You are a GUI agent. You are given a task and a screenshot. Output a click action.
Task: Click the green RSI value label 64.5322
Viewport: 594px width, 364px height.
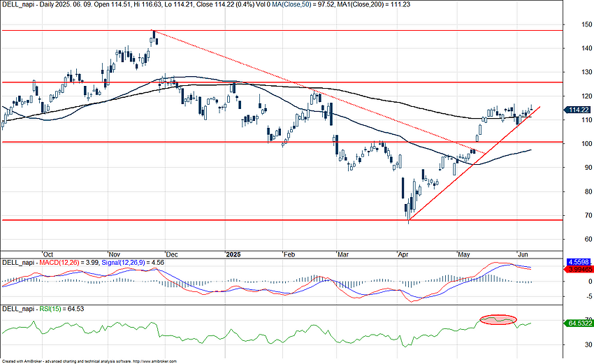click(579, 323)
